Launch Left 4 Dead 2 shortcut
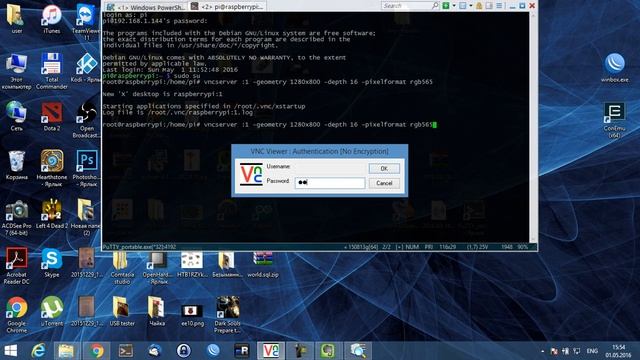640x360 pixels. coord(51,213)
